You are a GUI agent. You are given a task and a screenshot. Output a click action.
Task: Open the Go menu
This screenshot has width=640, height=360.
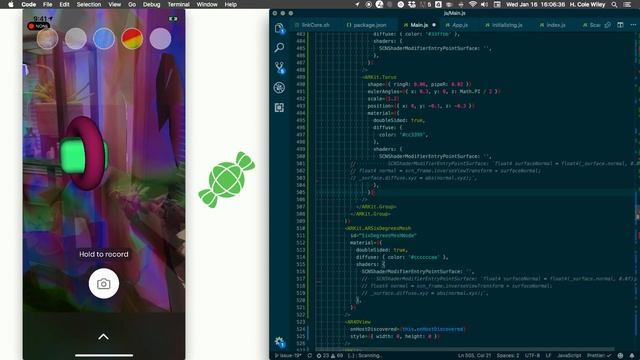tap(132, 4)
